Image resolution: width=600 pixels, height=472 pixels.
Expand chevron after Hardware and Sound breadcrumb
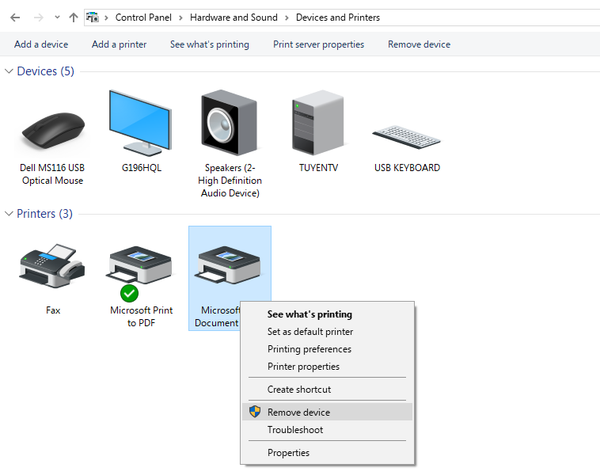287,18
